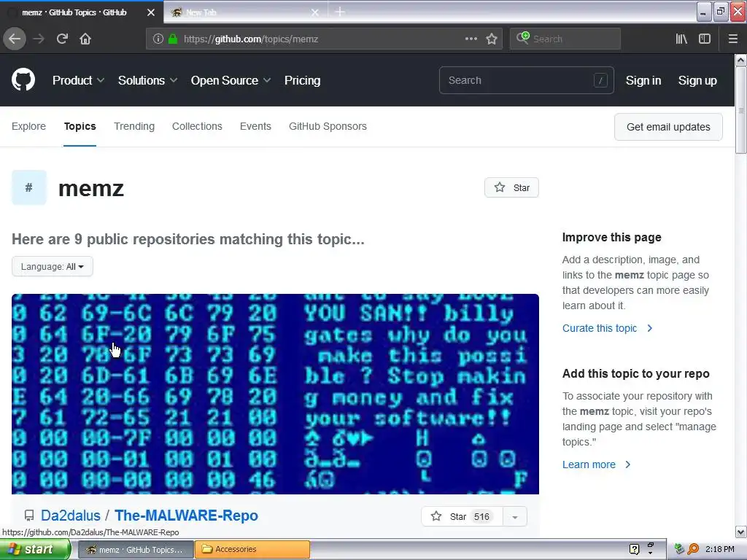Open the GitHub Sponsors tab
This screenshot has height=560, width=747.
point(328,126)
